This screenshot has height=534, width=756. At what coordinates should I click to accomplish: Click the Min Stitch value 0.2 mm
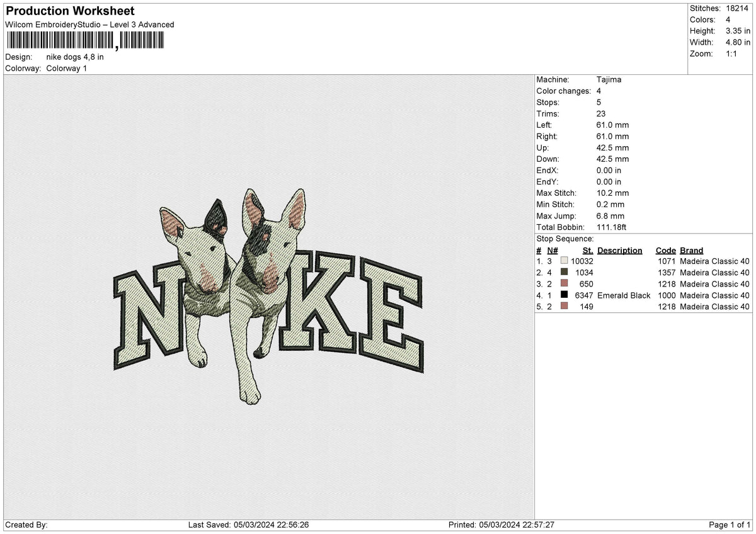coord(610,205)
